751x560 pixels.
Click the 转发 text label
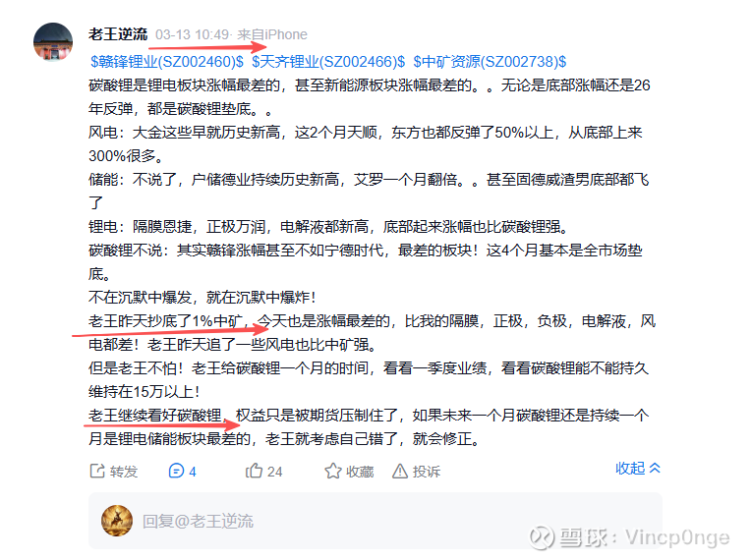click(124, 472)
